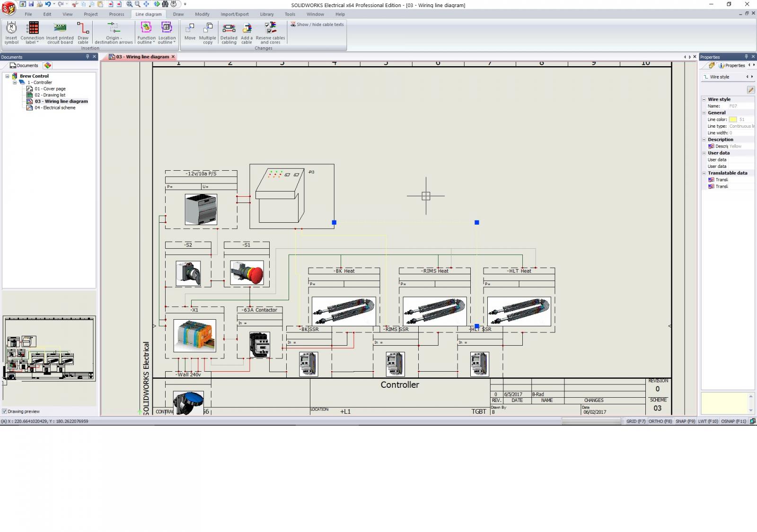Click the wire style Name field F07

[741, 106]
